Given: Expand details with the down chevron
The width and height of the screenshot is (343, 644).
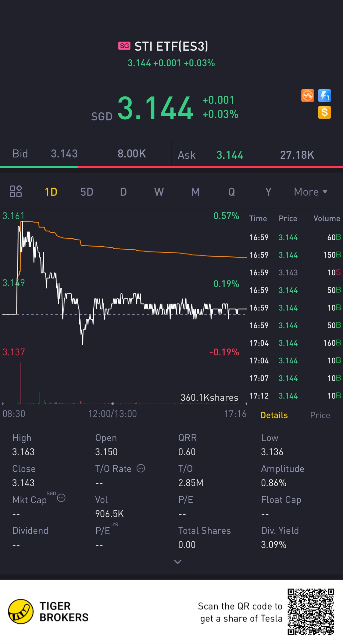Looking at the screenshot, I should coord(178,561).
